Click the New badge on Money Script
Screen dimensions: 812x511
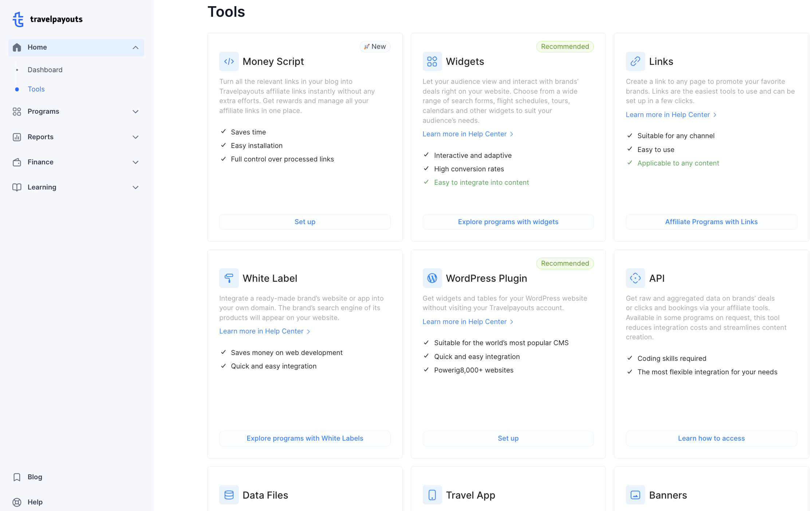click(x=375, y=47)
